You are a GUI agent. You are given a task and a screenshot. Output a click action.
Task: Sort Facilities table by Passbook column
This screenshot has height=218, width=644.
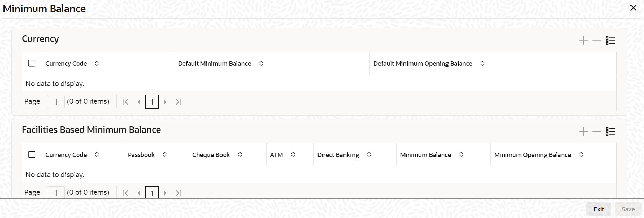(x=165, y=155)
